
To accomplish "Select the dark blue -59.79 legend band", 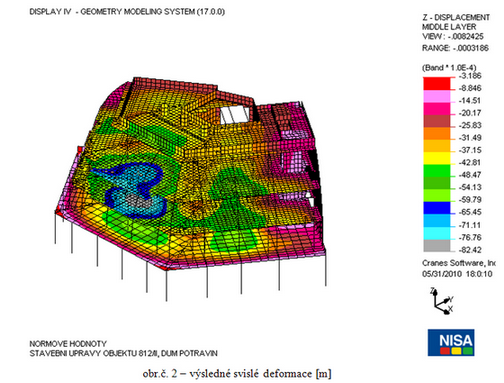I will coord(437,208).
